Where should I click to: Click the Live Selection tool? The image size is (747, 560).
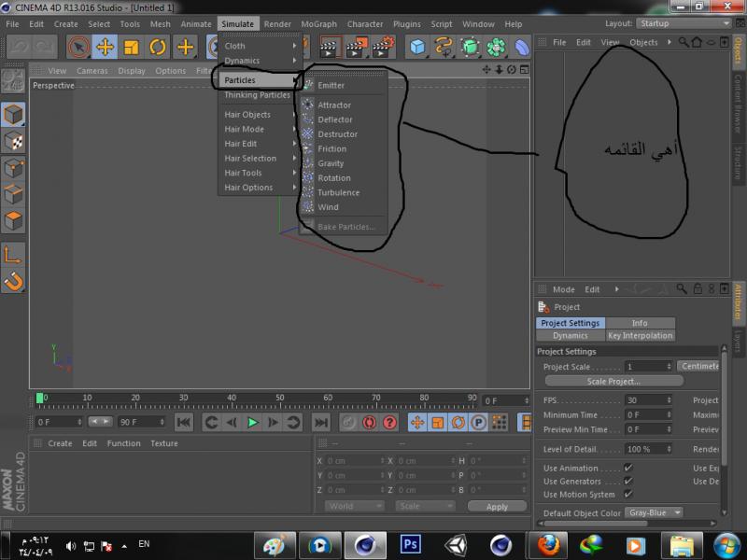pos(78,47)
